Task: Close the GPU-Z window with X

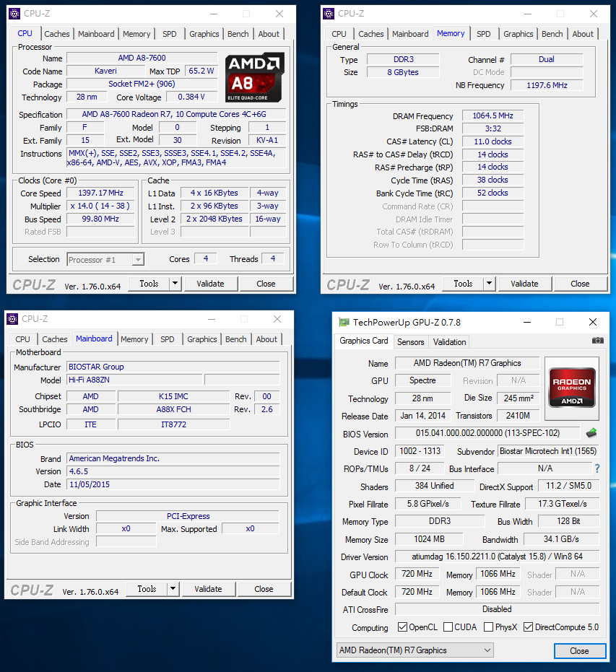Action: [x=593, y=322]
